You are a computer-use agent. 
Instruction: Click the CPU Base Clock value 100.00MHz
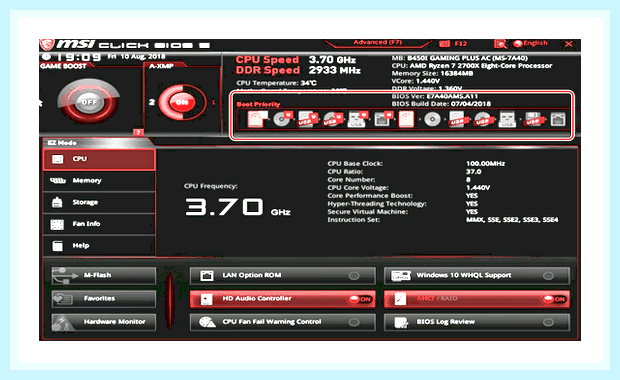[485, 164]
